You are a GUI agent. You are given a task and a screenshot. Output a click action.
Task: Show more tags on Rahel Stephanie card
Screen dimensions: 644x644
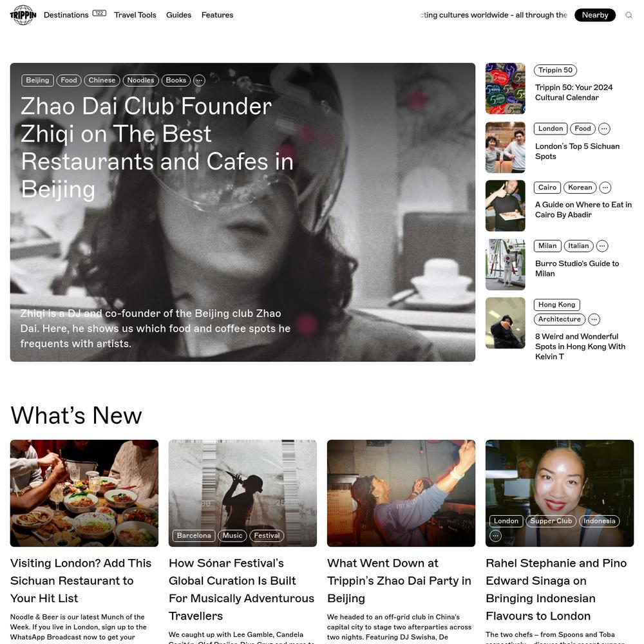[x=495, y=536]
